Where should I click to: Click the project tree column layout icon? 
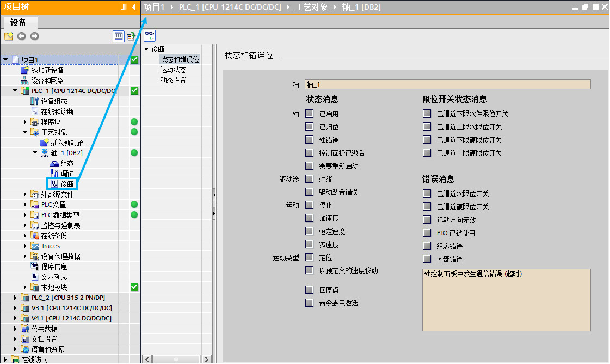pos(124,7)
